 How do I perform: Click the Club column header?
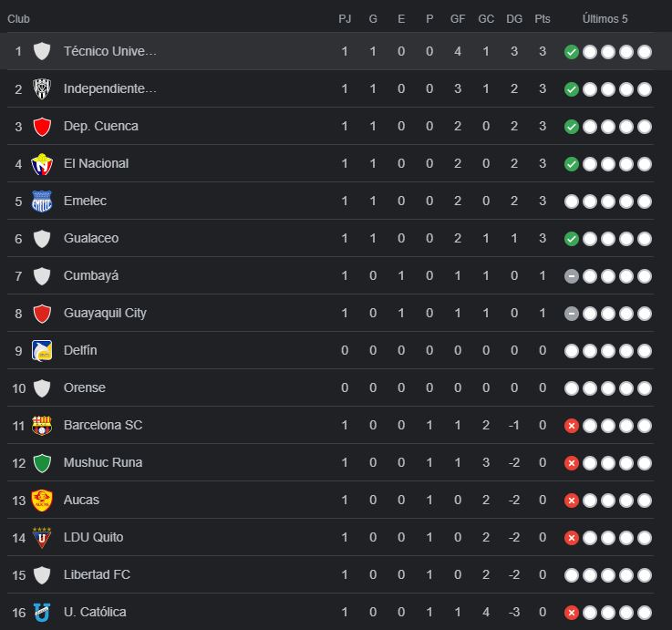[19, 19]
